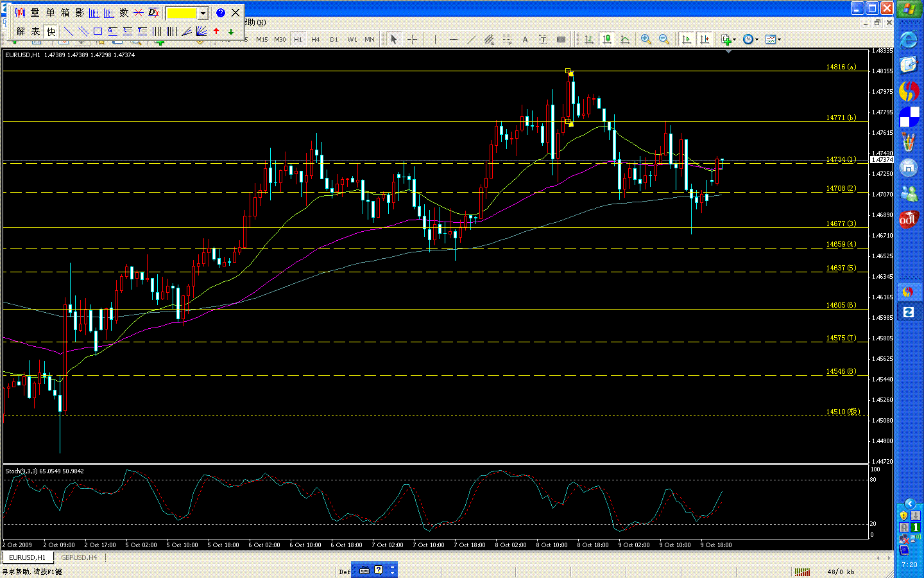Click the 14677 (3) price level label
924x578 pixels.
841,223
